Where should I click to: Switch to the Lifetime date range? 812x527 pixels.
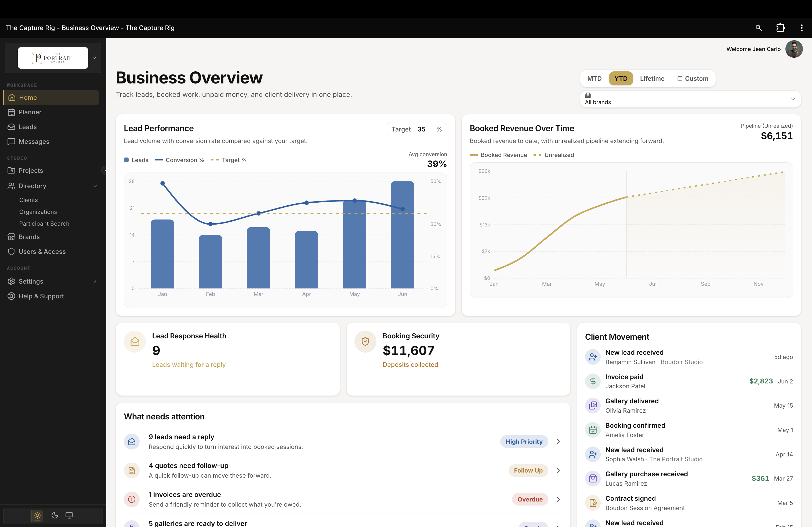point(652,78)
